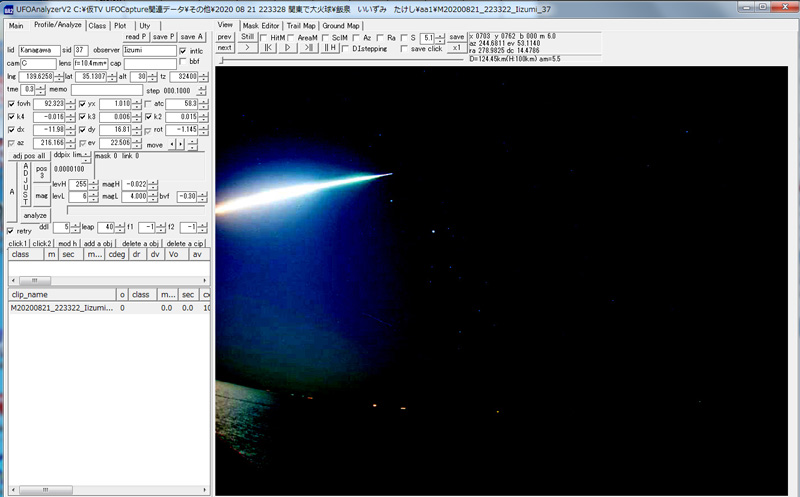Enable the HitM checkbox

[264, 37]
